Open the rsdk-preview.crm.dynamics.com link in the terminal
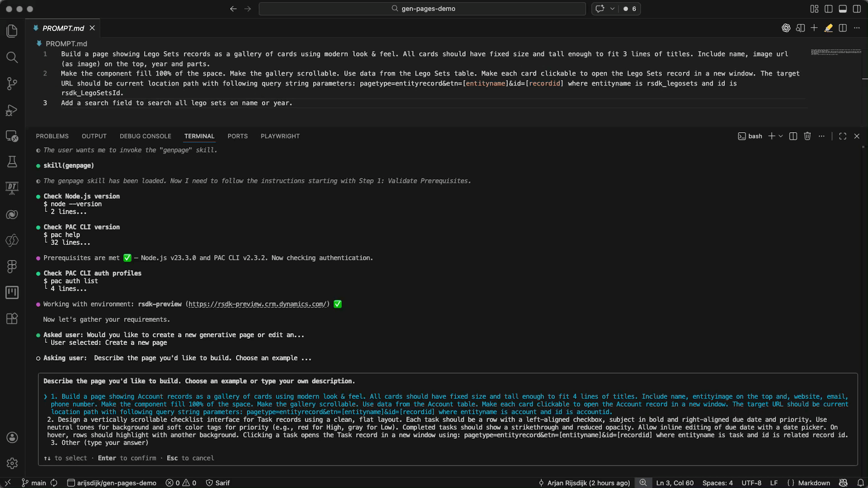The image size is (868, 488). tap(257, 304)
